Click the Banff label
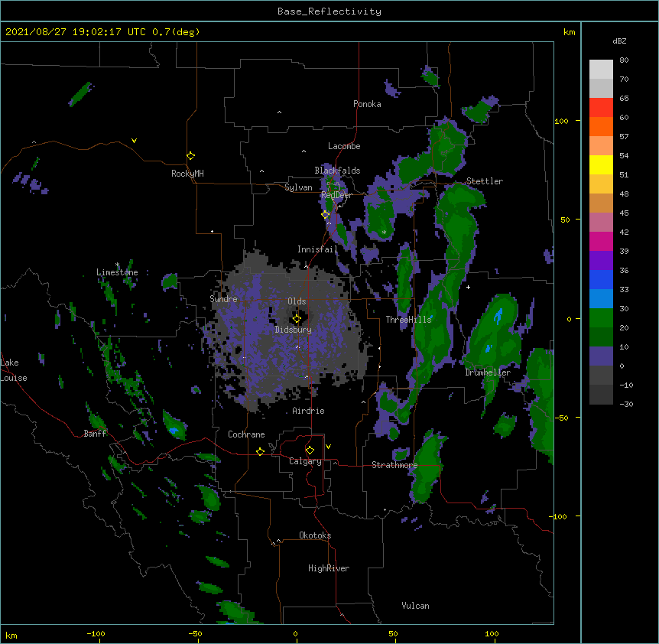The image size is (659, 644). pyautogui.click(x=95, y=434)
